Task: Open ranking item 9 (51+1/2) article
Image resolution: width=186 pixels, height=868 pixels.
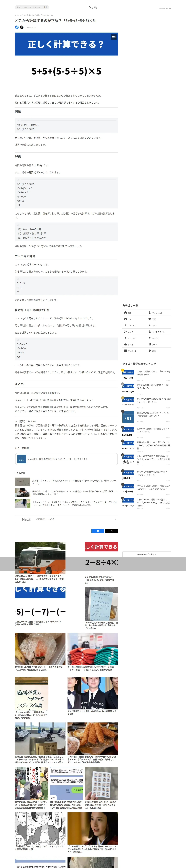Action: coord(146,489)
